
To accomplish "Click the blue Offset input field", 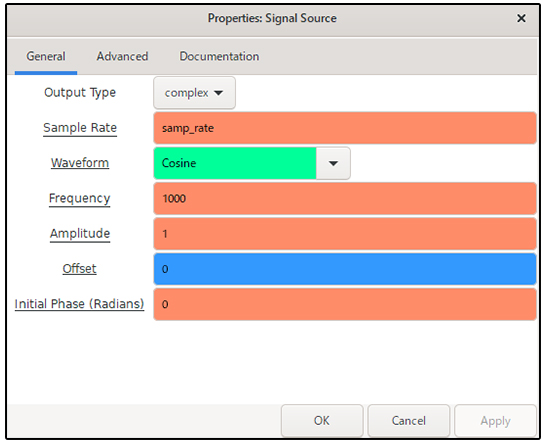I will [x=345, y=269].
